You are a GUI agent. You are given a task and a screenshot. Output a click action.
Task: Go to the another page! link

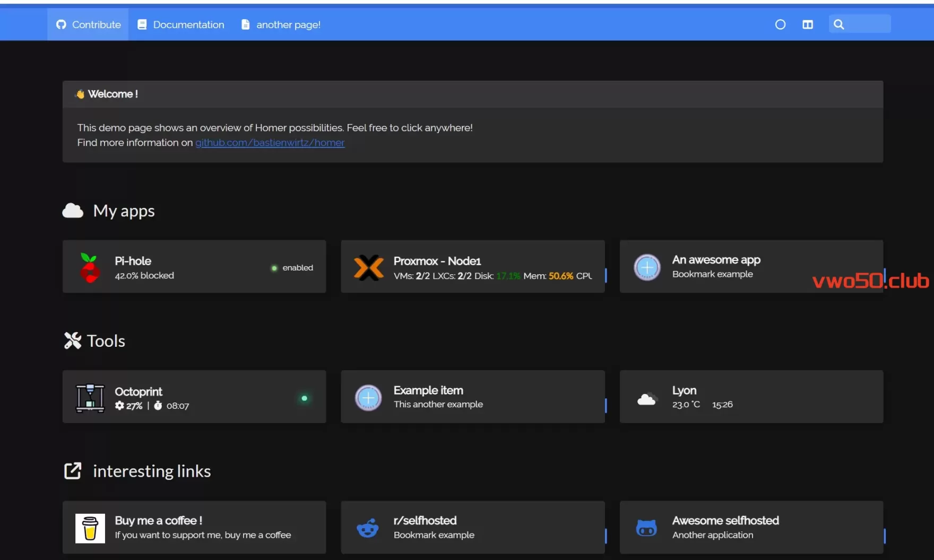pyautogui.click(x=281, y=24)
